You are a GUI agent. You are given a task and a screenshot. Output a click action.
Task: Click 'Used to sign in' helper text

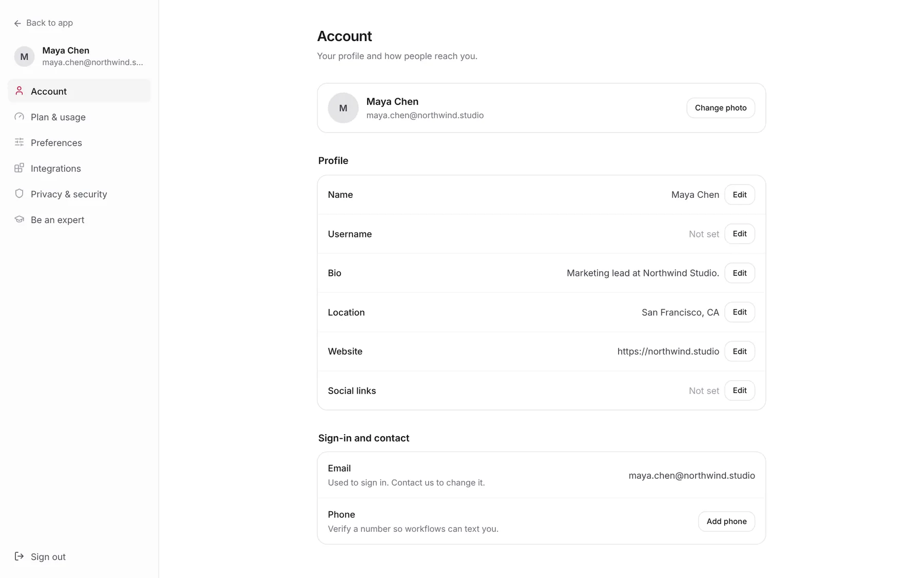coord(406,482)
